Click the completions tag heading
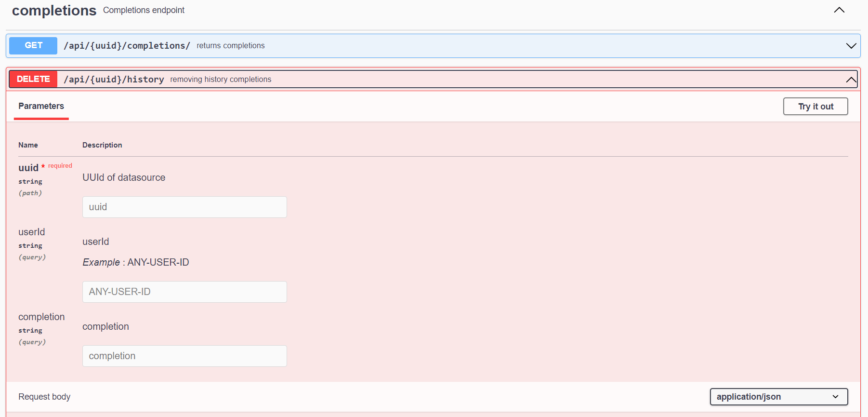 tap(54, 11)
